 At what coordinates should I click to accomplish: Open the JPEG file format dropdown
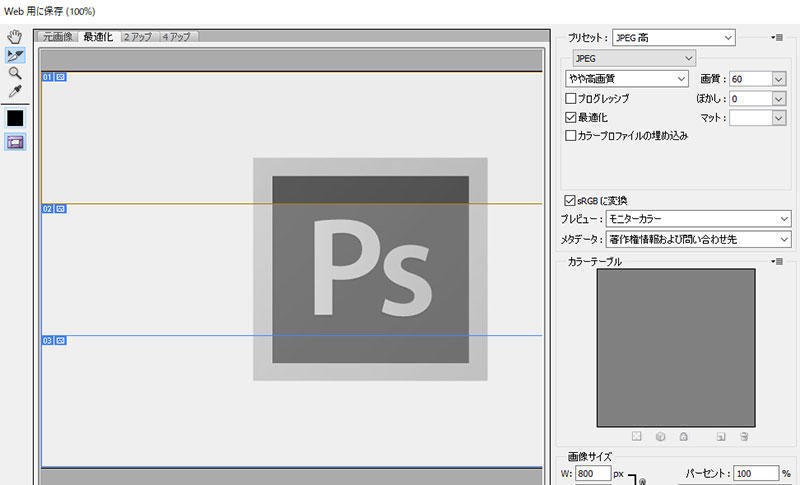click(634, 58)
